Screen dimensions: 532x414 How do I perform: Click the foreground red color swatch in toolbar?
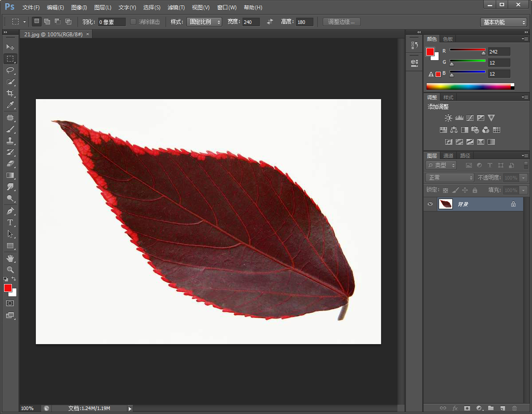[x=8, y=288]
